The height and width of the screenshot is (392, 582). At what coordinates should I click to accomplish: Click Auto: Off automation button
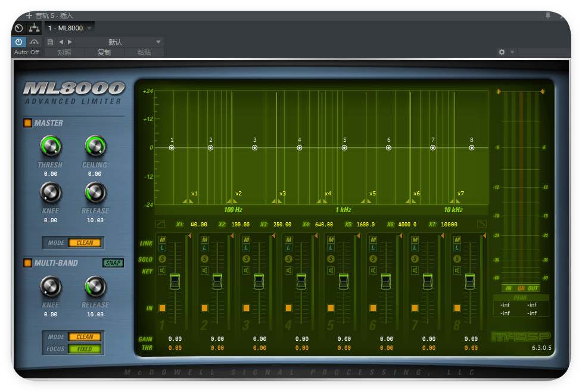click(26, 52)
